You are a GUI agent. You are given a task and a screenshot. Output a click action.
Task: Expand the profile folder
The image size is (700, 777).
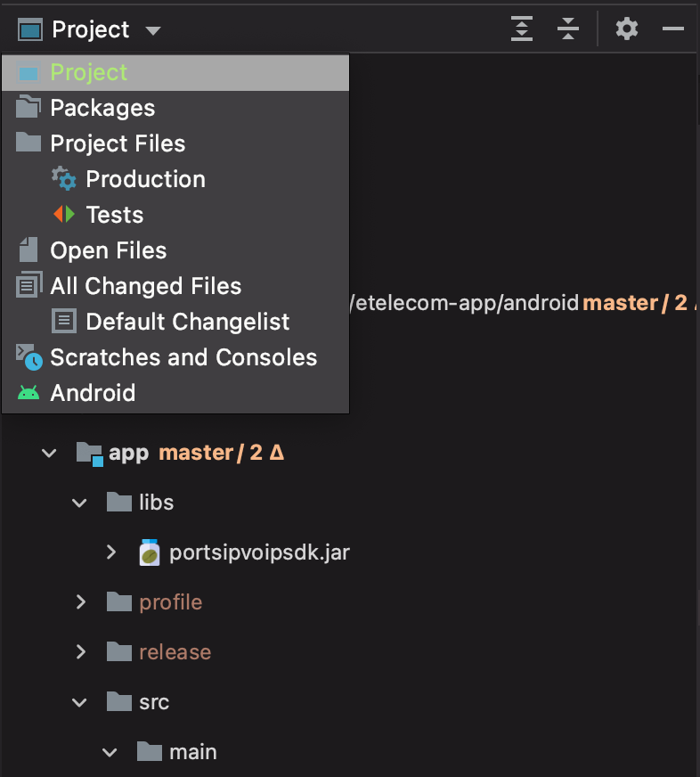[80, 602]
